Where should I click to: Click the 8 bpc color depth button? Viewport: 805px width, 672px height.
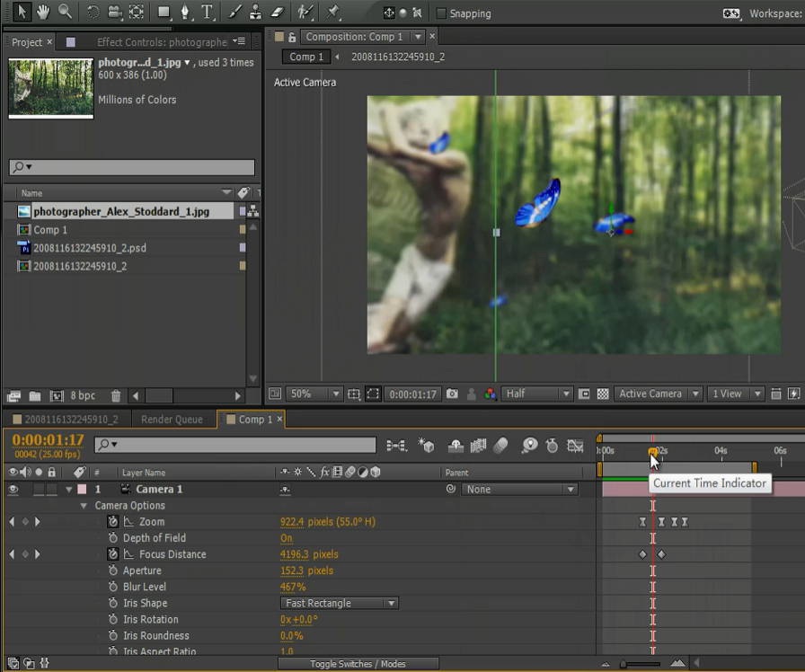tap(83, 395)
